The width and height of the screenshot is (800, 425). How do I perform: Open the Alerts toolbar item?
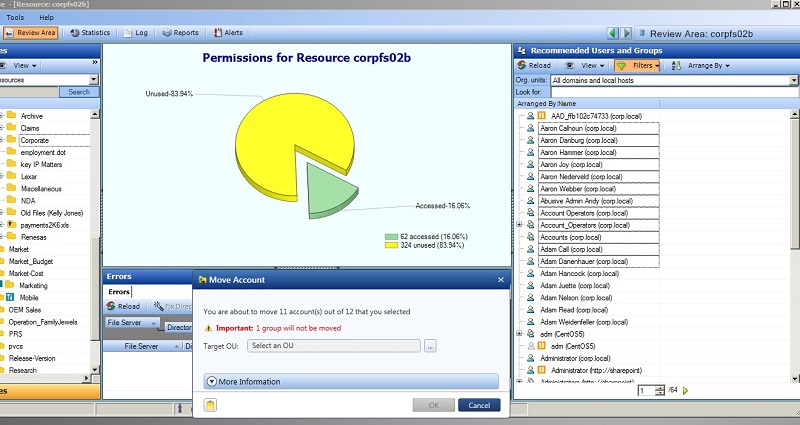click(x=228, y=33)
